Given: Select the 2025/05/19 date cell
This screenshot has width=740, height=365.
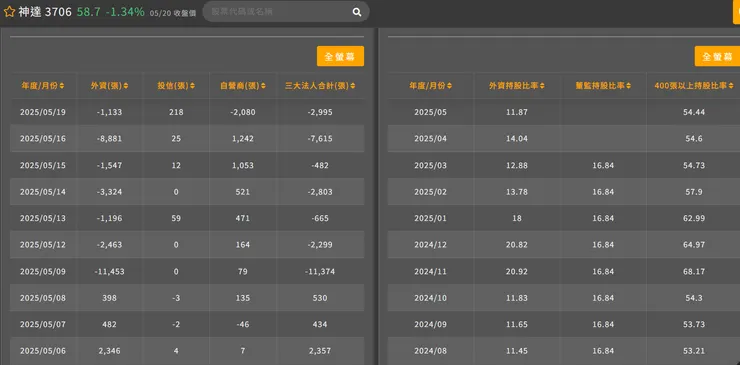Looking at the screenshot, I should coord(43,112).
